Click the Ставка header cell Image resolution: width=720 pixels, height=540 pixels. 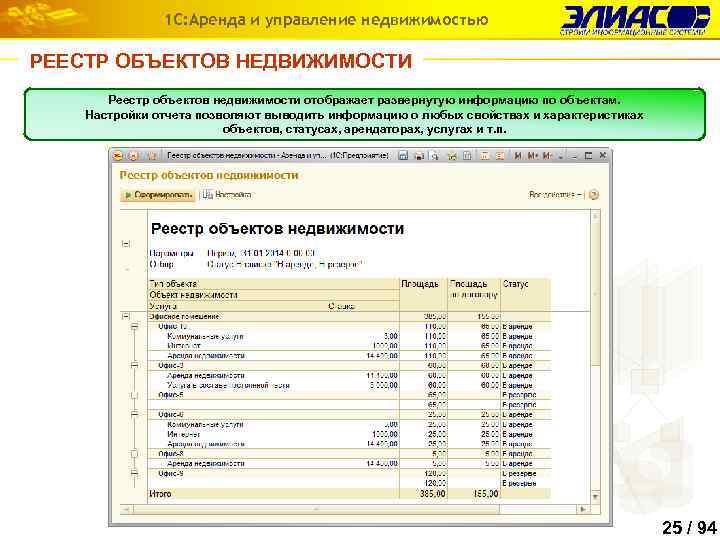point(341,306)
